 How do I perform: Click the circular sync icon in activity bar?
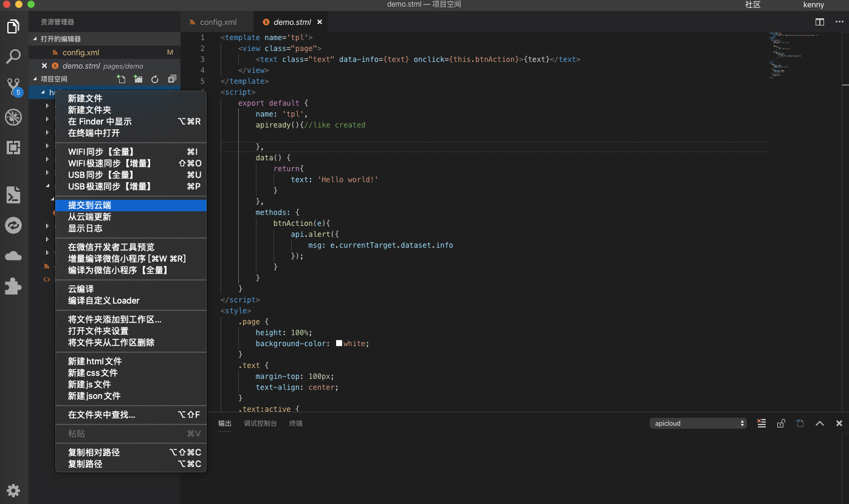[x=13, y=225]
